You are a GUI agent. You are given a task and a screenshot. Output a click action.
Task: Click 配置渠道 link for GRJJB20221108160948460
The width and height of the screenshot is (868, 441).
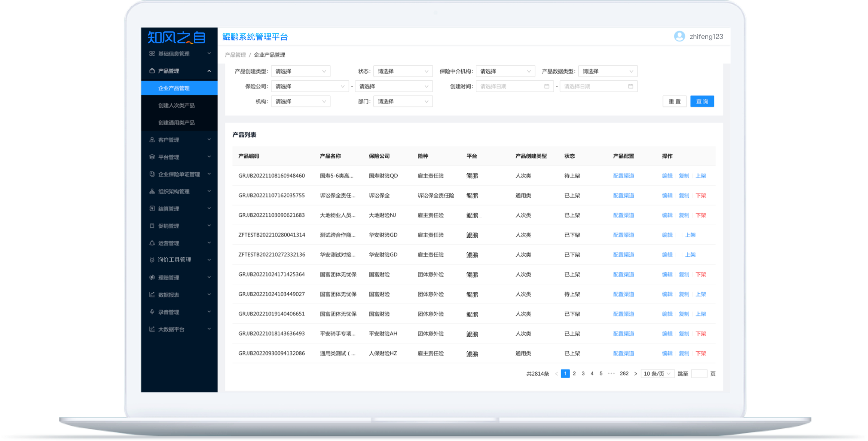pos(623,176)
